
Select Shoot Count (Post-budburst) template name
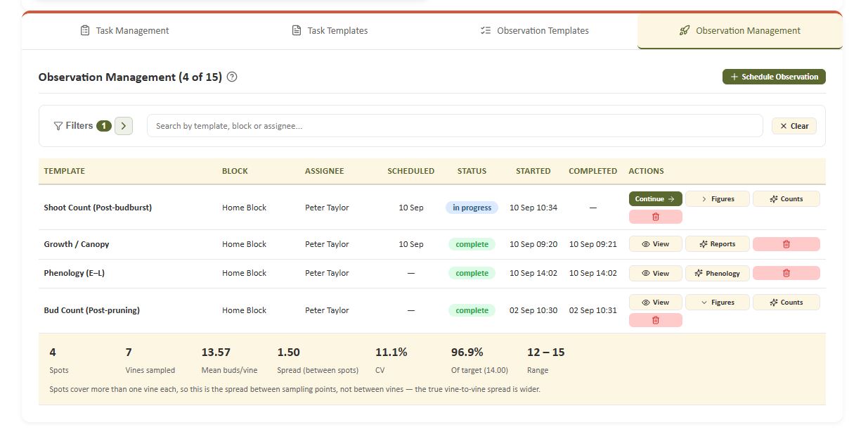point(98,208)
